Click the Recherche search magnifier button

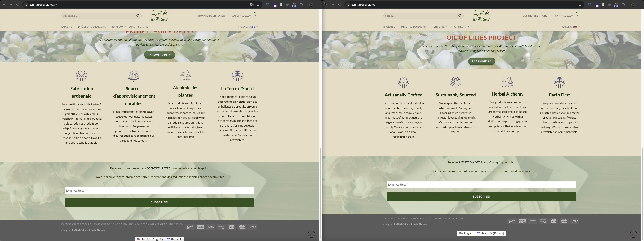[x=138, y=16]
